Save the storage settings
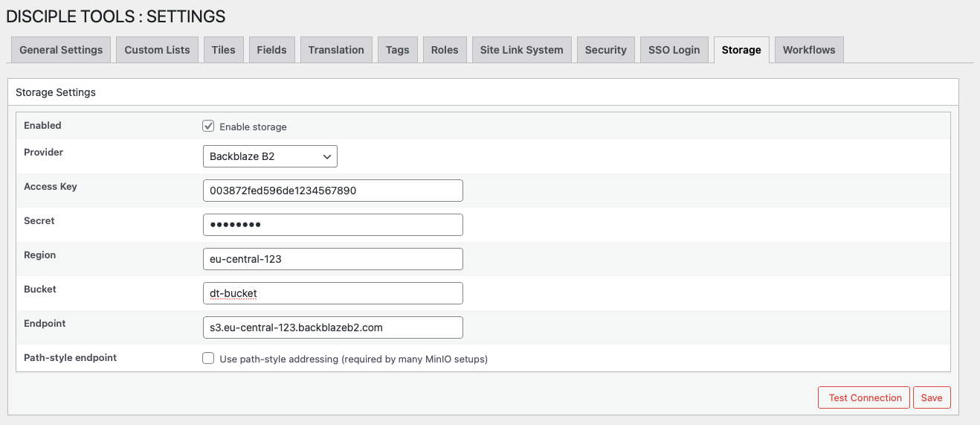 [x=931, y=397]
